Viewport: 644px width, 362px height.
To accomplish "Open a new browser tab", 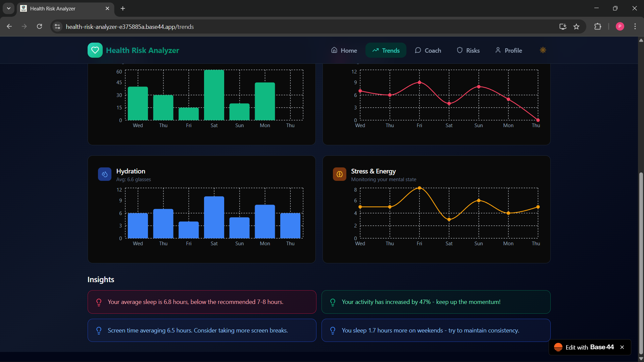I will click(x=123, y=8).
